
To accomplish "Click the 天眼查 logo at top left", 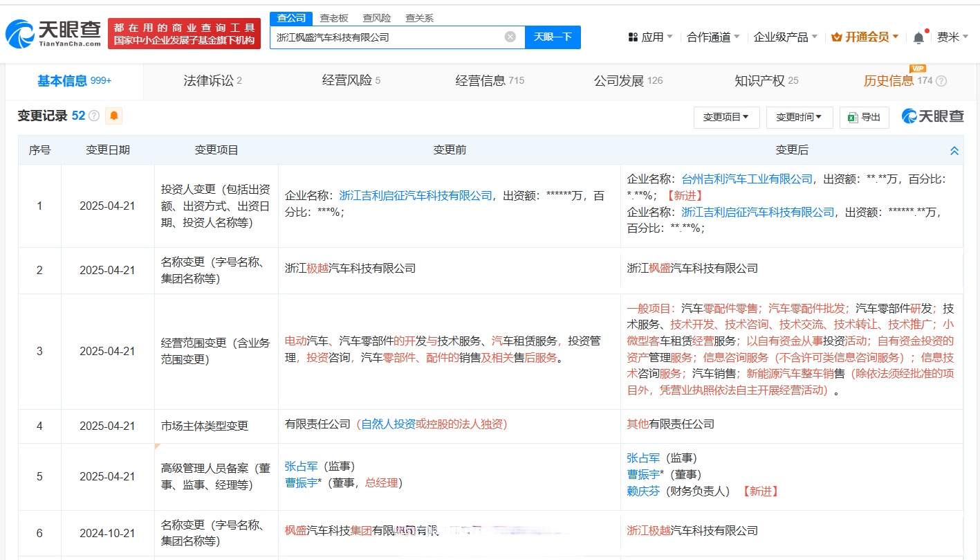I will pyautogui.click(x=54, y=34).
